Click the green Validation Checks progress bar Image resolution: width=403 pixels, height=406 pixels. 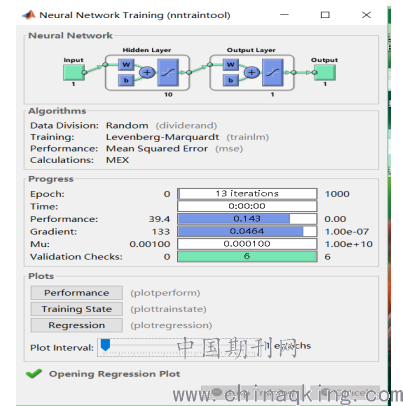[247, 256]
